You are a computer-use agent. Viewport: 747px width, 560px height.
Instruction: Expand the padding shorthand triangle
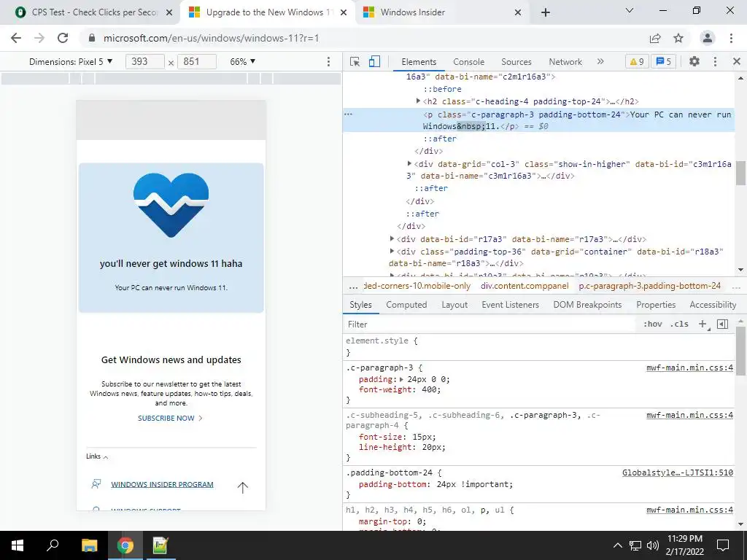[402, 379]
